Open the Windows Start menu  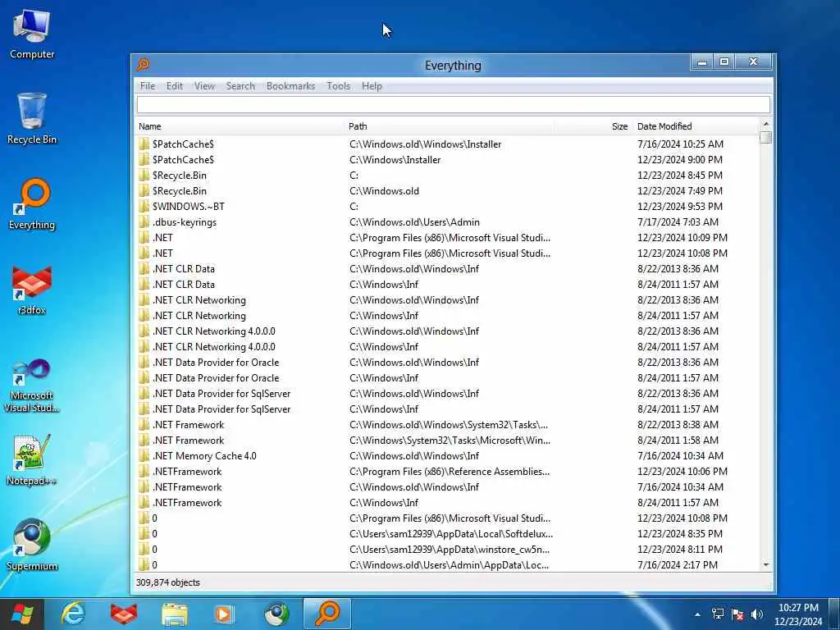pos(22,614)
